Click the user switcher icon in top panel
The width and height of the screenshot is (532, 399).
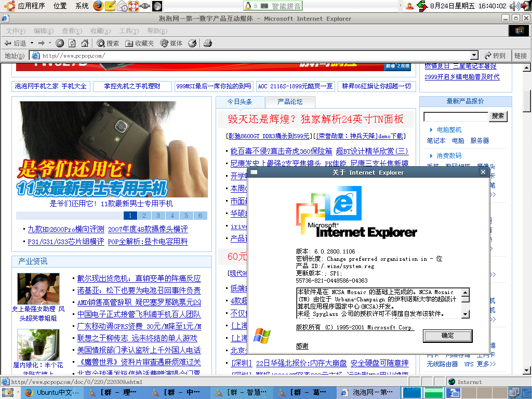pos(410,6)
